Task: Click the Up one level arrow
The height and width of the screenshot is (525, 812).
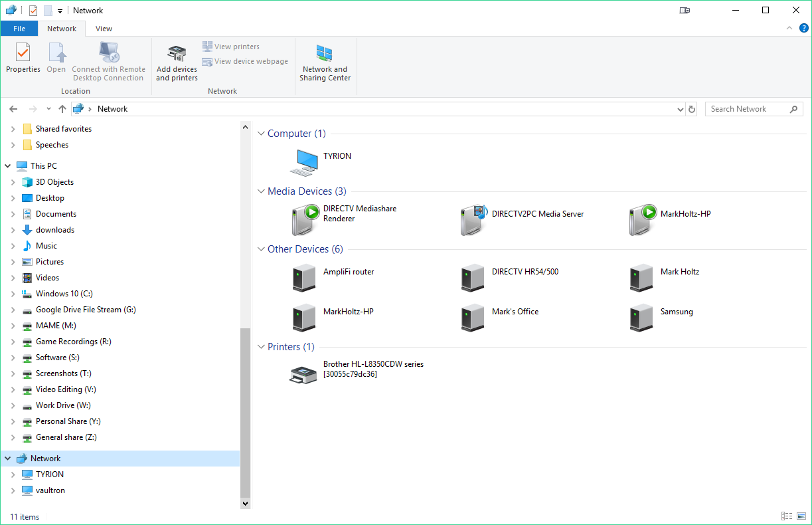Action: tap(62, 109)
